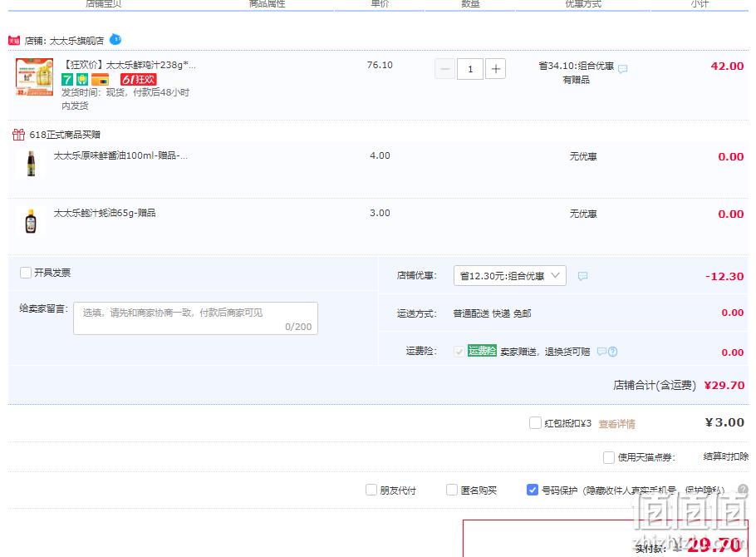756x557 pixels.
Task: Click the red 61狂欢 promotion badge
Action: tap(139, 79)
